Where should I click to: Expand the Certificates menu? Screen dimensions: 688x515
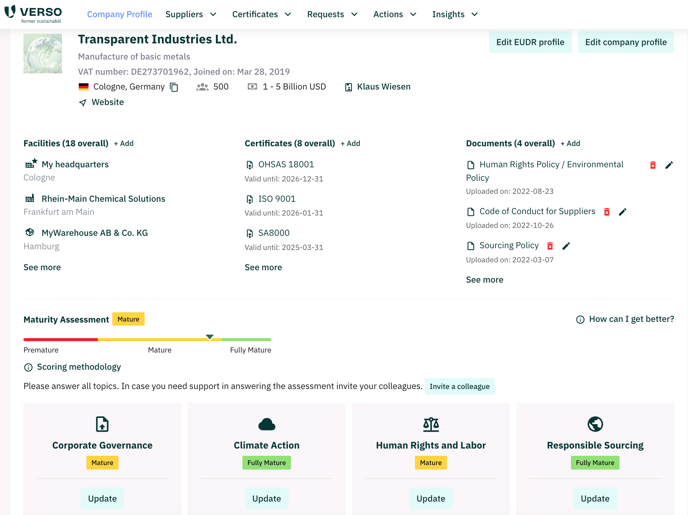(262, 14)
